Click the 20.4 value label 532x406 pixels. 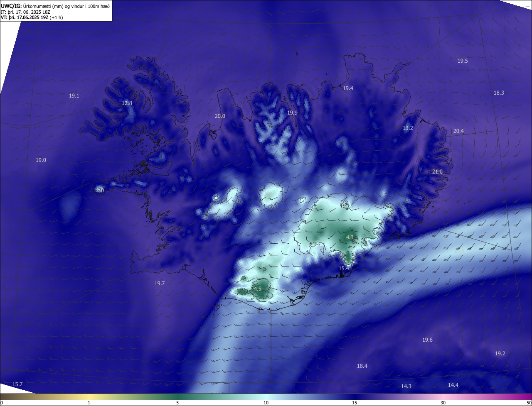tap(458, 131)
